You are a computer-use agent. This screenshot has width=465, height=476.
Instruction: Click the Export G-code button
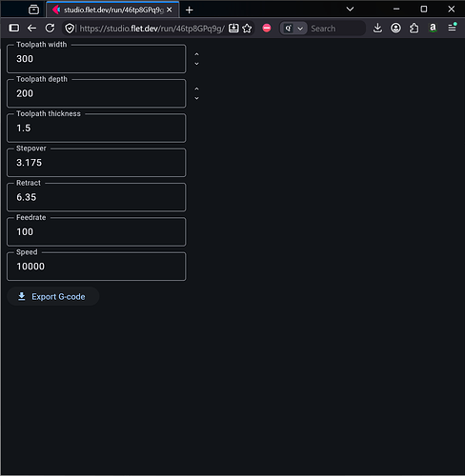coord(52,296)
